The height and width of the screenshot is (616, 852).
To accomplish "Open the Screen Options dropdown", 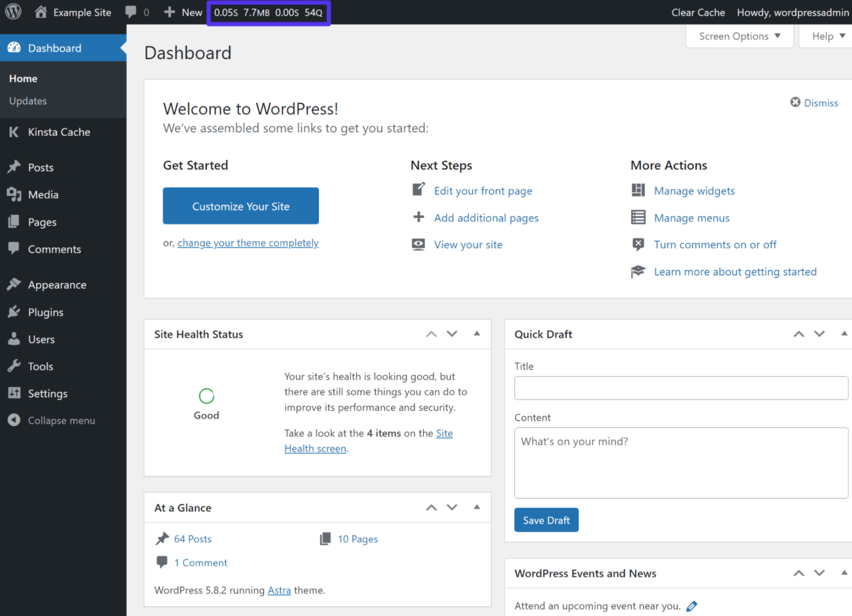I will [739, 36].
